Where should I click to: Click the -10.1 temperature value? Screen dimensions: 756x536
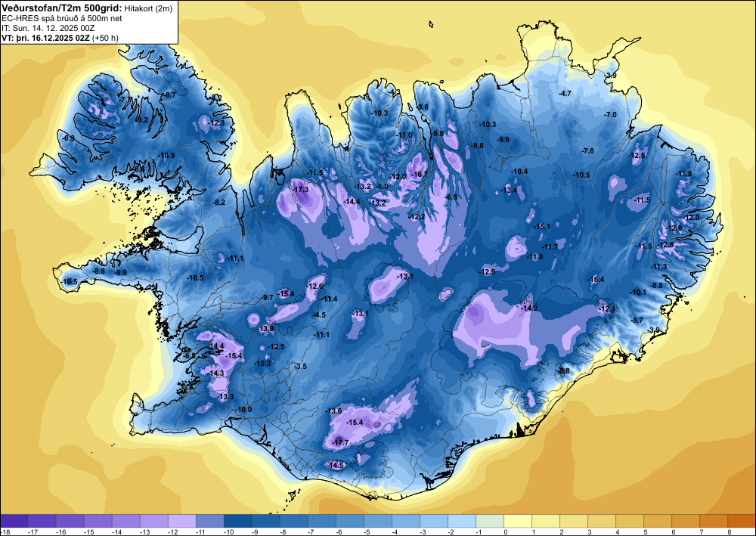(x=638, y=292)
